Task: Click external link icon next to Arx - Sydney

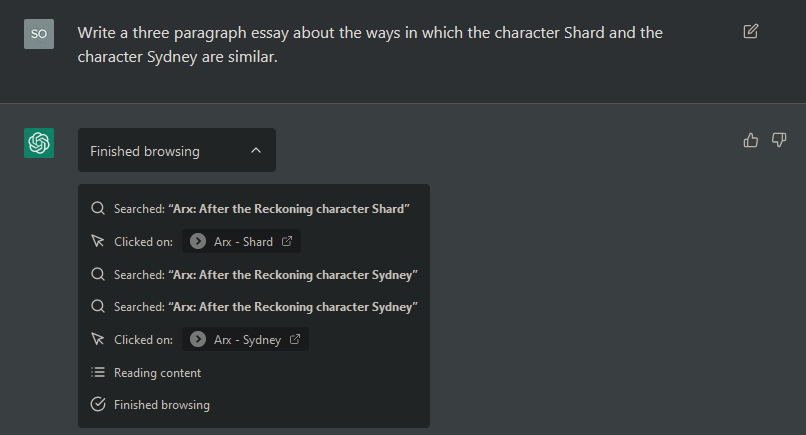Action: [x=295, y=339]
